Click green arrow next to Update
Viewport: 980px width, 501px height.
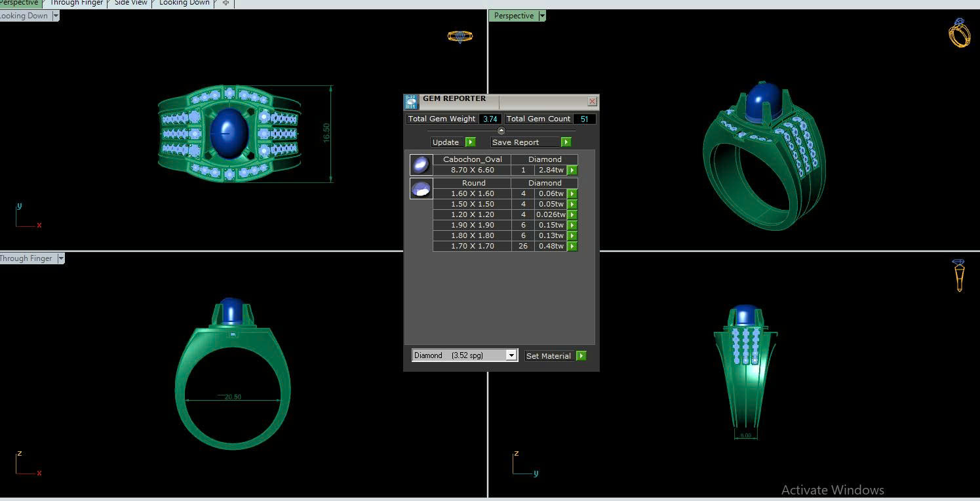coord(470,142)
